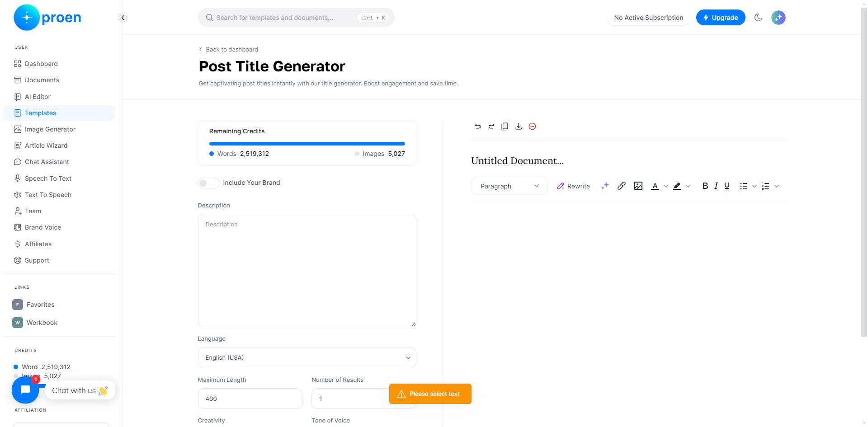The height and width of the screenshot is (427, 868).
Task: Click the highlight color marker icon
Action: pos(677,186)
